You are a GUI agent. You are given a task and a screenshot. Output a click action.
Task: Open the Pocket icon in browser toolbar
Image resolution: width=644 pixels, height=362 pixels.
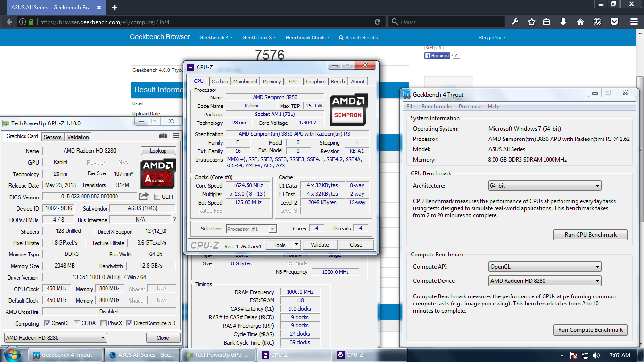pyautogui.click(x=614, y=22)
